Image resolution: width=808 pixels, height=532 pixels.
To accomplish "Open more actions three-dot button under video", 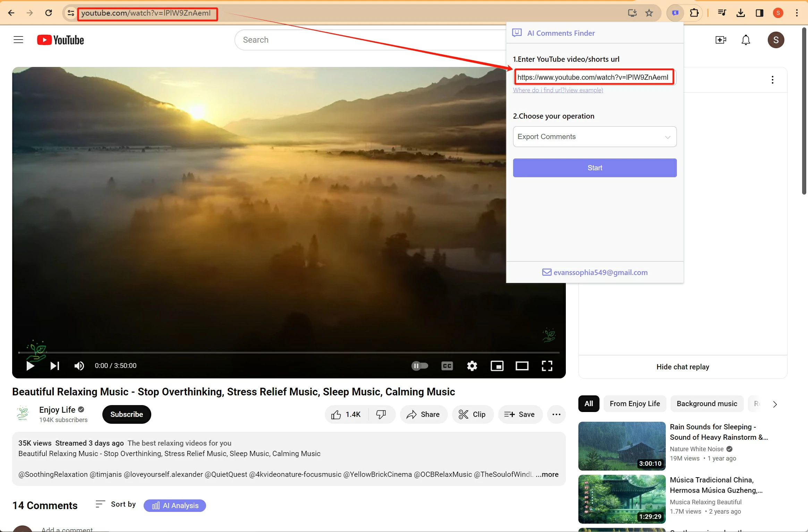I will click(556, 414).
